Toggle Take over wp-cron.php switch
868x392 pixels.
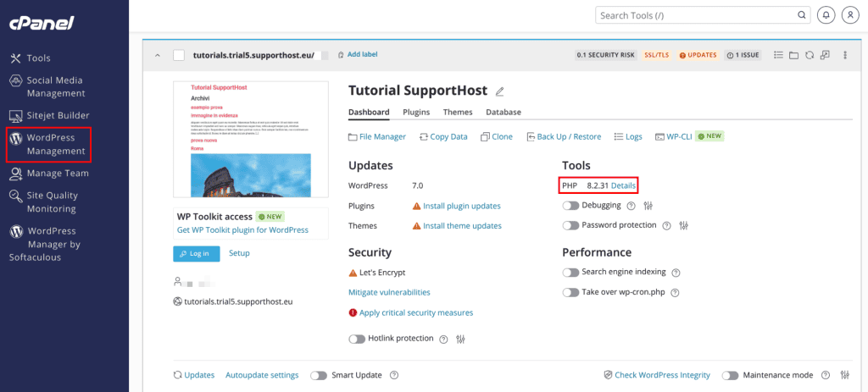(x=570, y=292)
